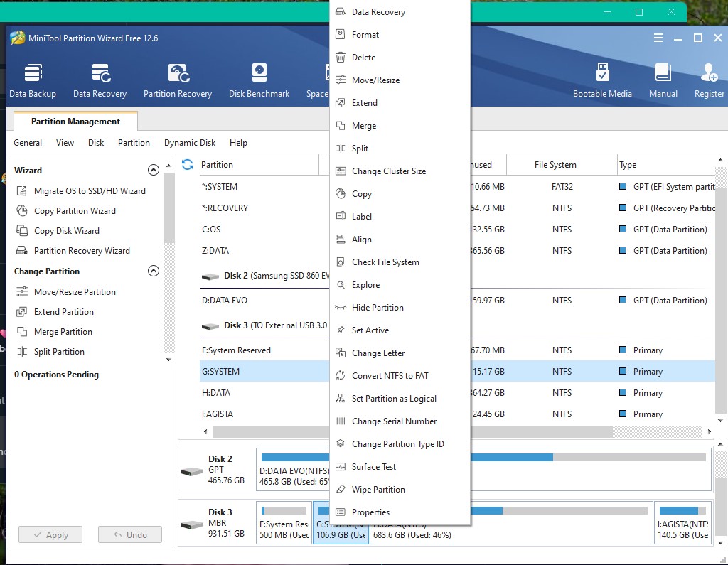Select Delete from context menu
The image size is (728, 565).
pyautogui.click(x=400, y=57)
